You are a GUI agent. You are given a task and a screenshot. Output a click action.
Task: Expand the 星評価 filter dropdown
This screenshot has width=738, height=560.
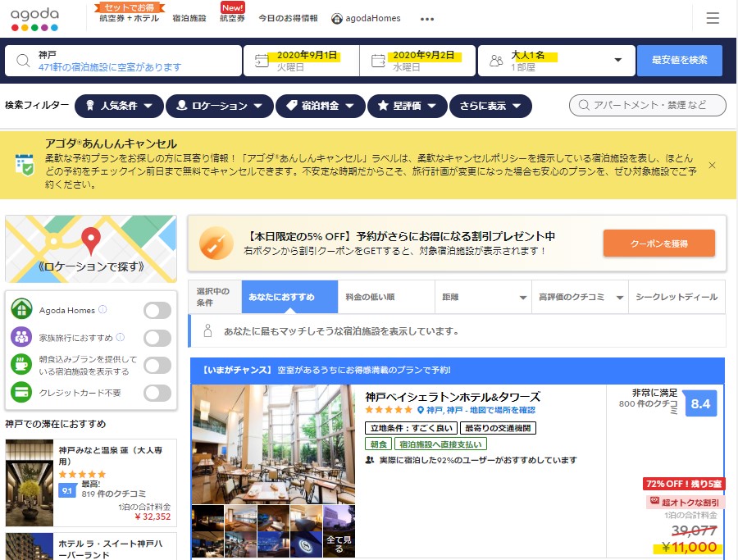point(407,106)
